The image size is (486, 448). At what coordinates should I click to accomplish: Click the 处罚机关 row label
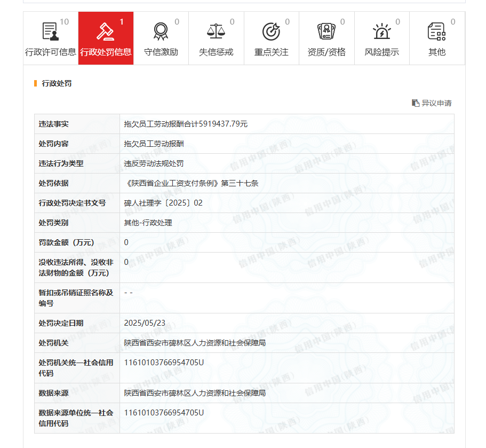[54, 343]
